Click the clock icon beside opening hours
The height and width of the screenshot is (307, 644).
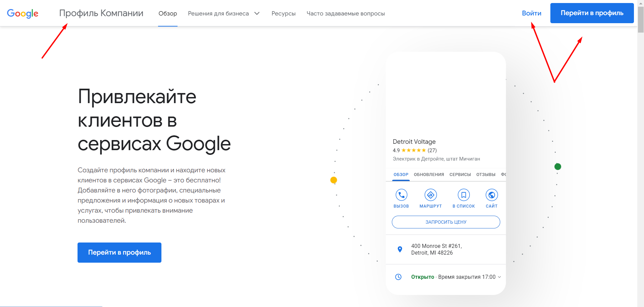coord(398,277)
